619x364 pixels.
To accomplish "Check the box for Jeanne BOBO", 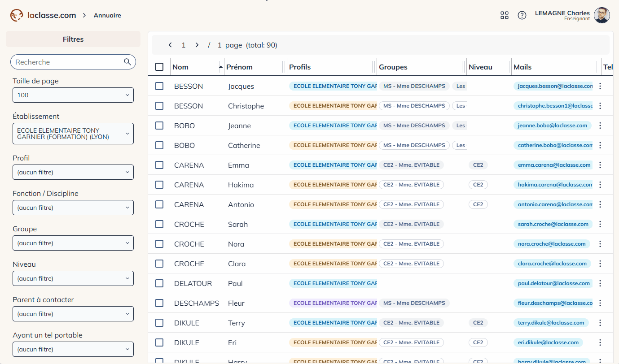I will [159, 126].
